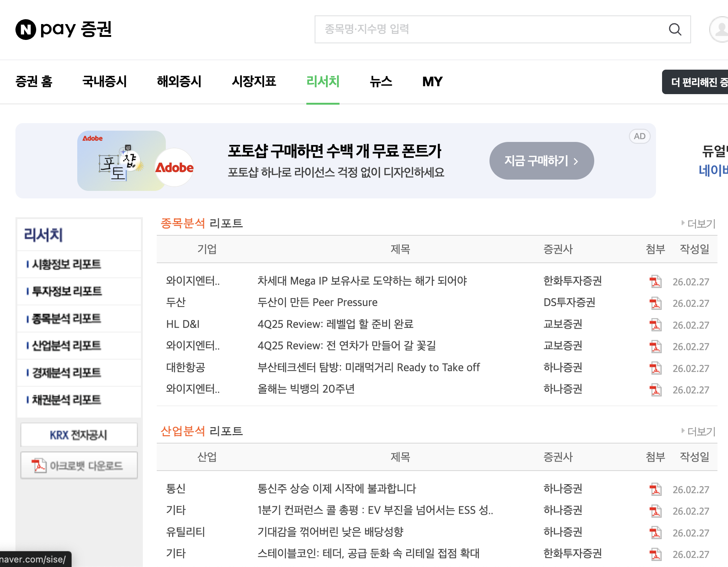Click the KRX 전자공시 button

[x=79, y=435]
